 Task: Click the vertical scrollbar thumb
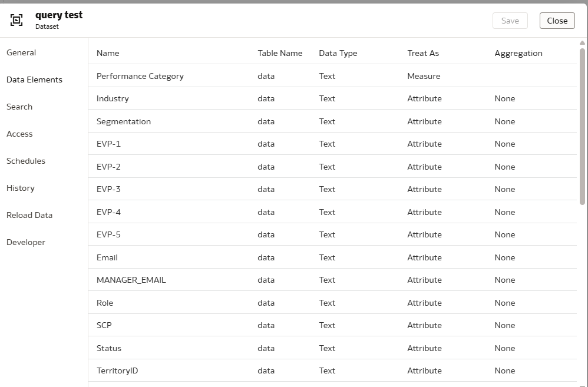pos(582,127)
